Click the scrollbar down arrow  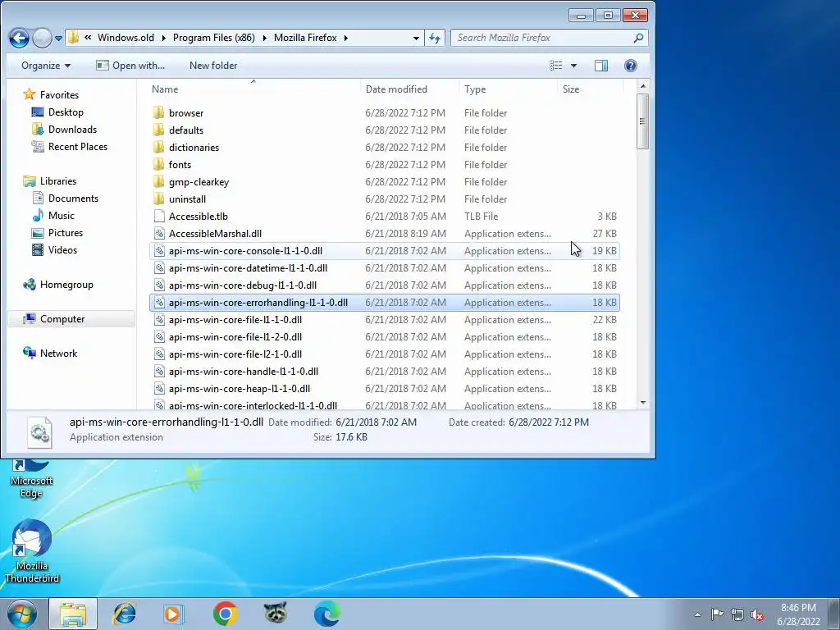(643, 403)
